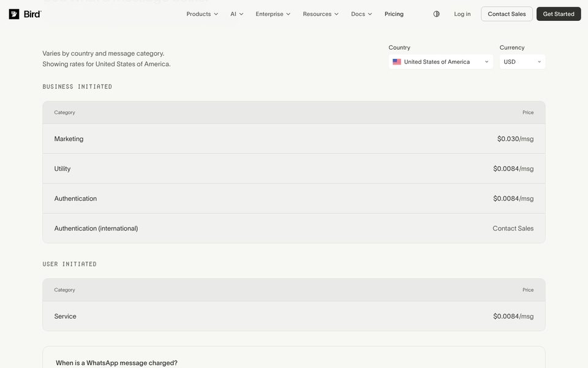This screenshot has width=588, height=368.
Task: Click the Service $0.0084/msg price
Action: click(x=513, y=316)
